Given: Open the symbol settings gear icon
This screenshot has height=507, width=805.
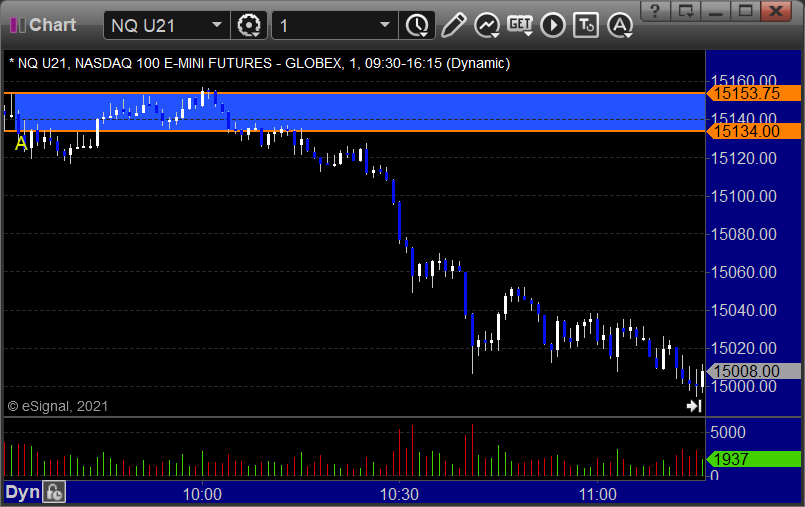Looking at the screenshot, I should pos(249,25).
